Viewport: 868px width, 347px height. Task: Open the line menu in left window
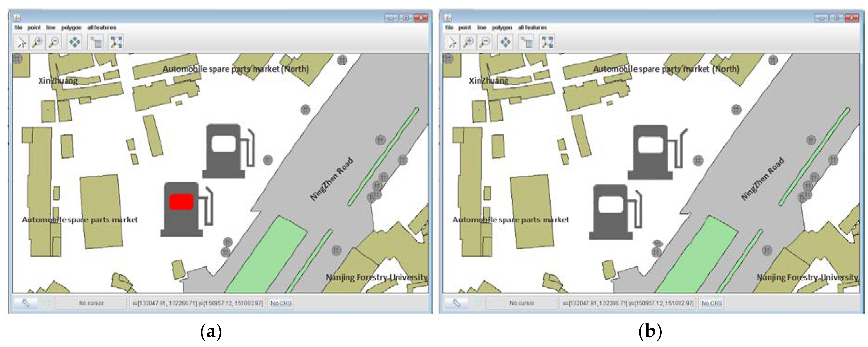tap(50, 28)
